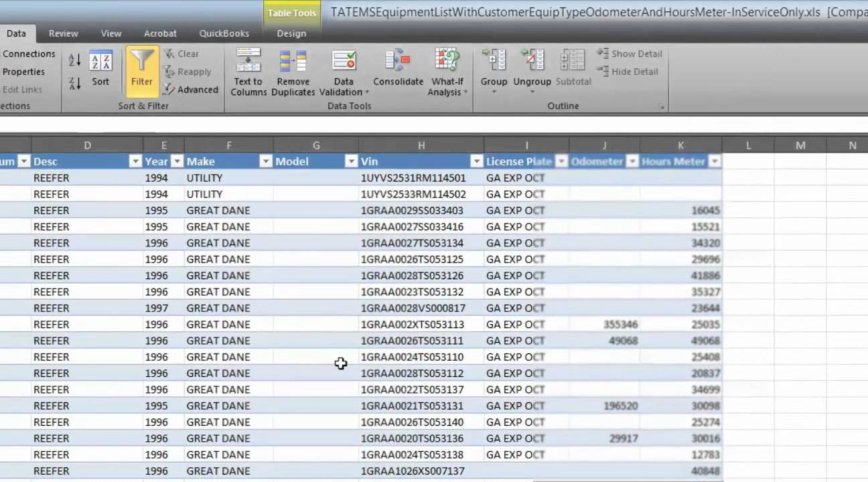Screen dimensions: 868x482
Task: Click the Sort A to Z ascending icon
Action: (x=74, y=60)
